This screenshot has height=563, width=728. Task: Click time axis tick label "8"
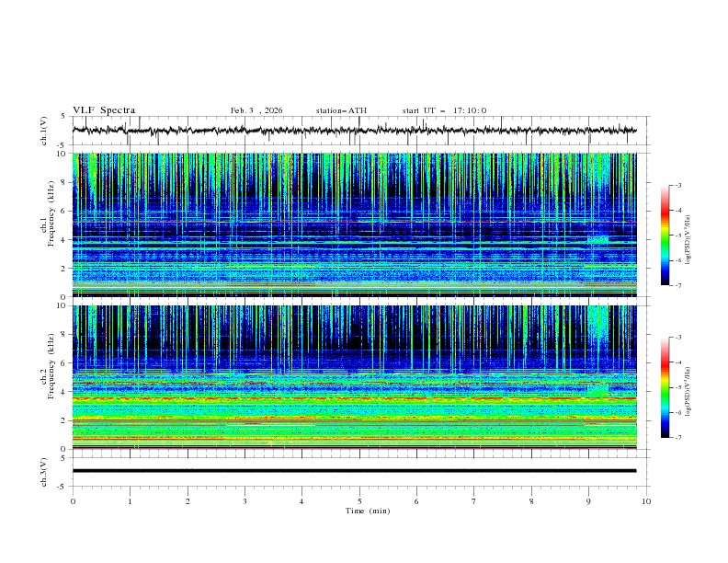tap(531, 501)
